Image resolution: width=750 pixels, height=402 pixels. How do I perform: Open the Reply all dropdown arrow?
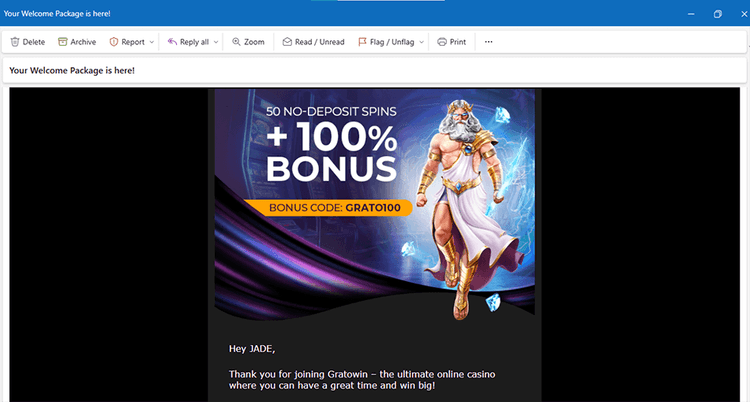point(216,42)
